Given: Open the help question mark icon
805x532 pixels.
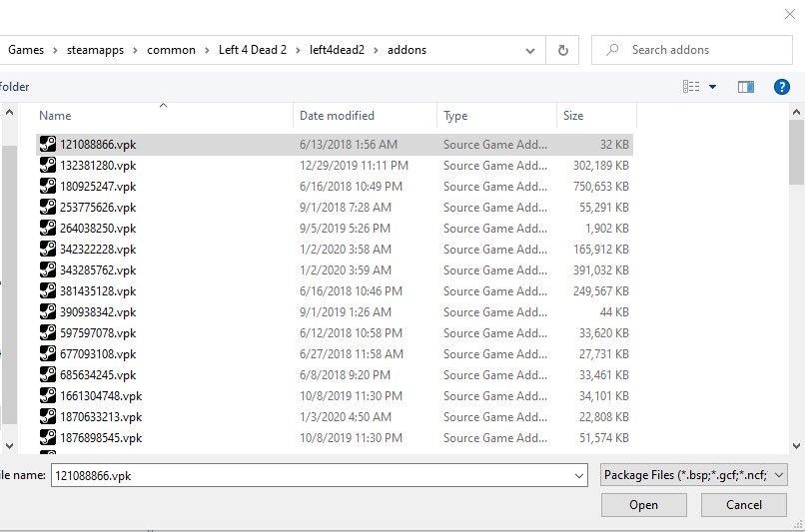Looking at the screenshot, I should click(x=782, y=87).
